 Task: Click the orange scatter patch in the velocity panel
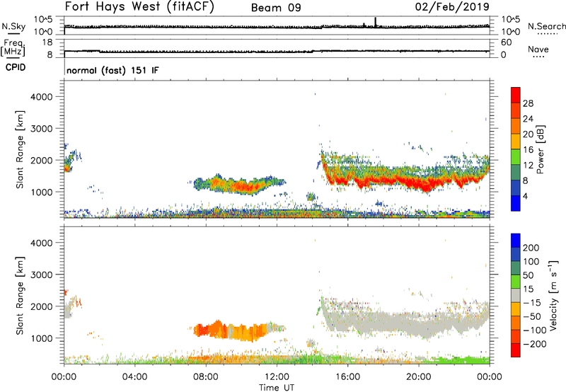pos(231,330)
